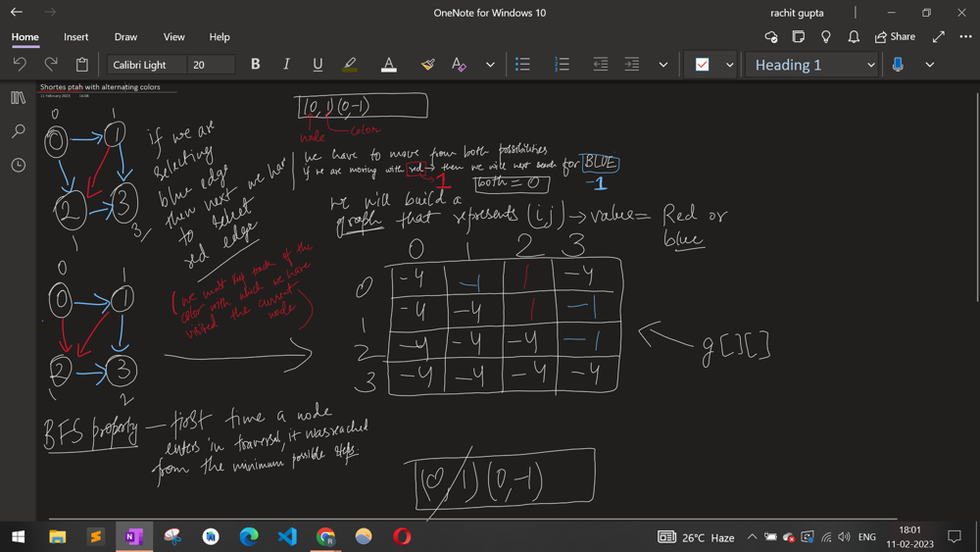Insert a numbered list
The width and height of the screenshot is (980, 552).
coord(562,65)
